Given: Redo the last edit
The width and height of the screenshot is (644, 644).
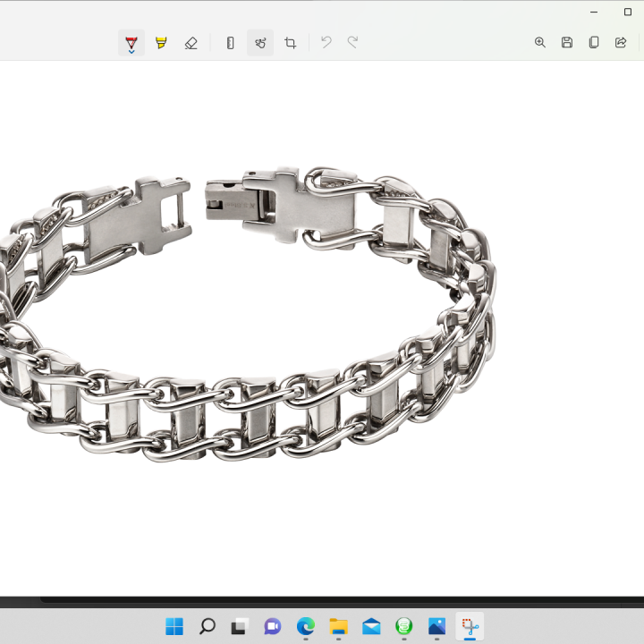Looking at the screenshot, I should pyautogui.click(x=352, y=42).
